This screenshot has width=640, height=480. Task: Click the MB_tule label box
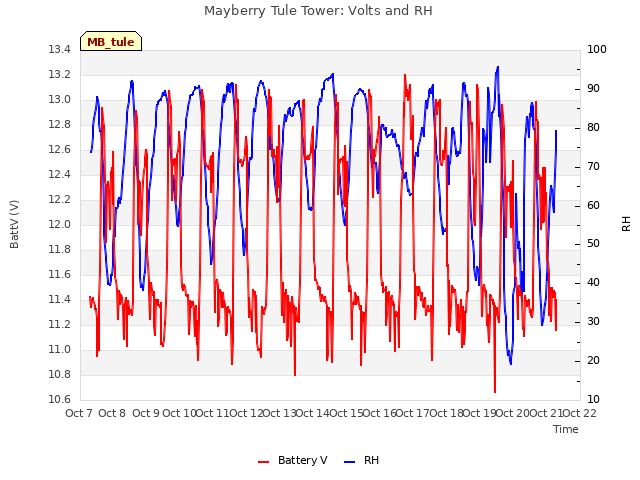pyautogui.click(x=111, y=41)
